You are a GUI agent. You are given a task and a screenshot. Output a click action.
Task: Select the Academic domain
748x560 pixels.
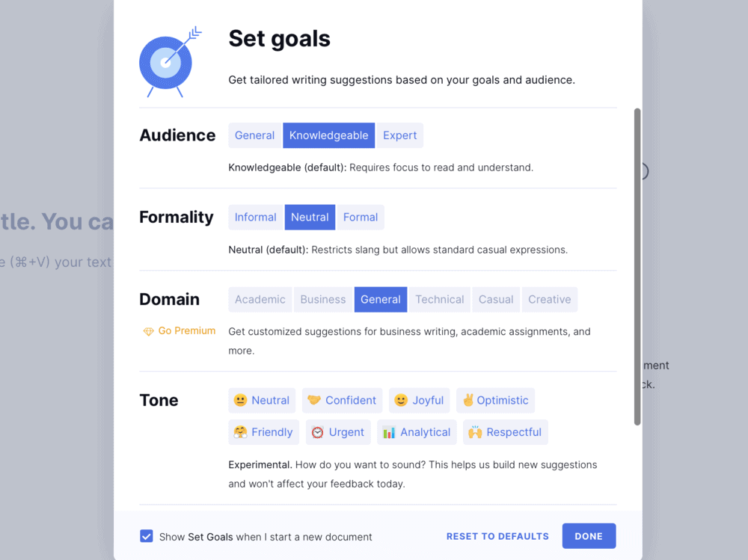pyautogui.click(x=260, y=300)
